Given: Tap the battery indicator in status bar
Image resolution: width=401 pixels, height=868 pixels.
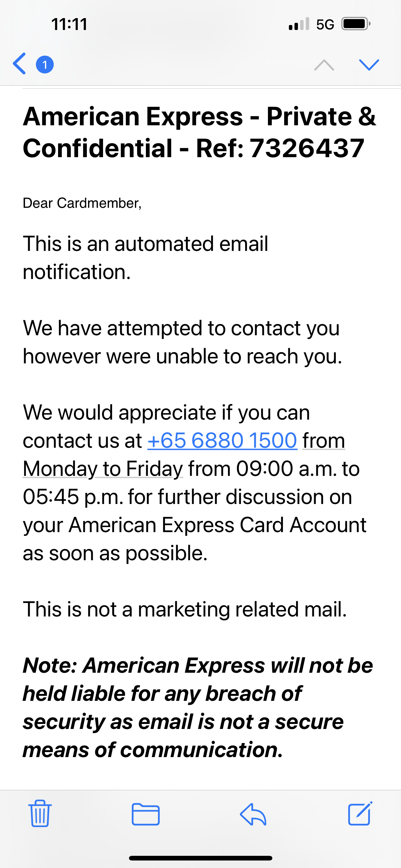Looking at the screenshot, I should [x=355, y=24].
